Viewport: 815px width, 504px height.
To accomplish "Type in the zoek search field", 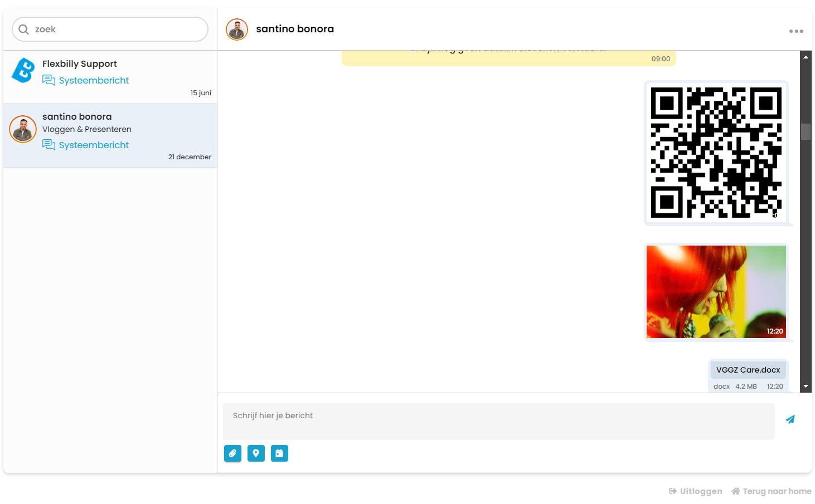I will (117, 30).
